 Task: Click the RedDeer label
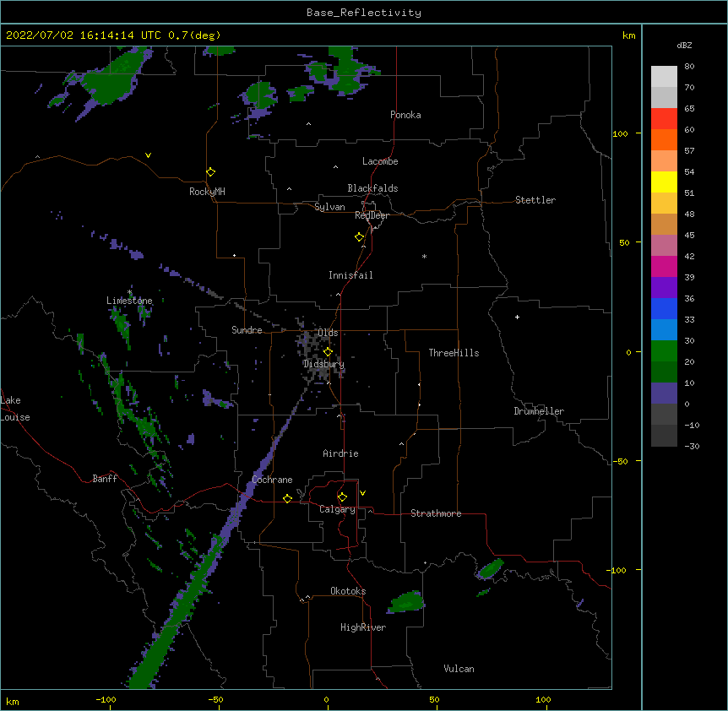pyautogui.click(x=372, y=215)
